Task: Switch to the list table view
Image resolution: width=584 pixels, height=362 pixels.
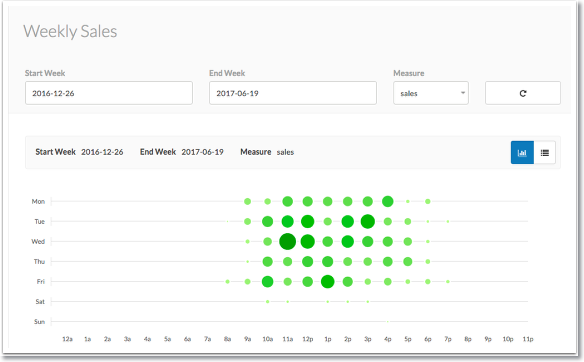Action: point(545,152)
